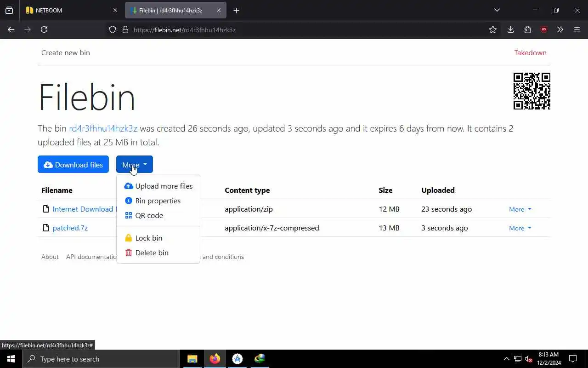Click taskbar search box

pos(101,359)
